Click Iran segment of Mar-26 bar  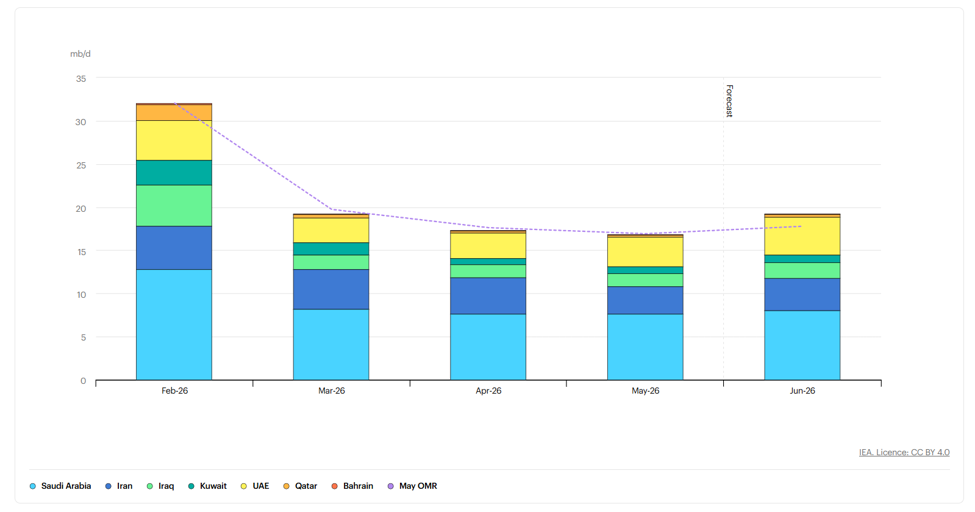(x=331, y=289)
